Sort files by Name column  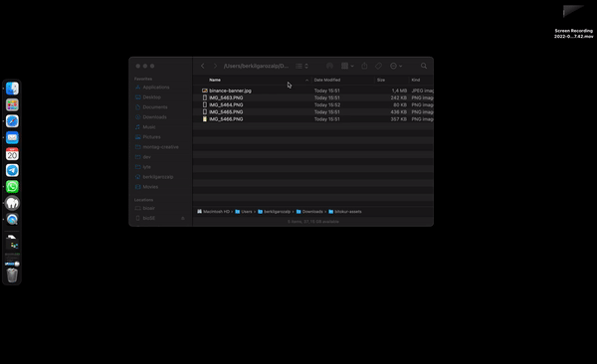215,80
